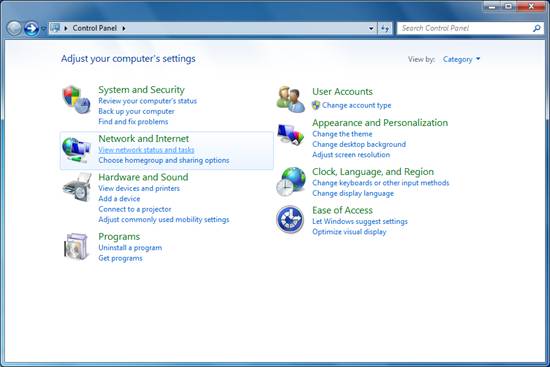The height and width of the screenshot is (367, 550).
Task: Open View network status and tasks link
Action: [146, 150]
